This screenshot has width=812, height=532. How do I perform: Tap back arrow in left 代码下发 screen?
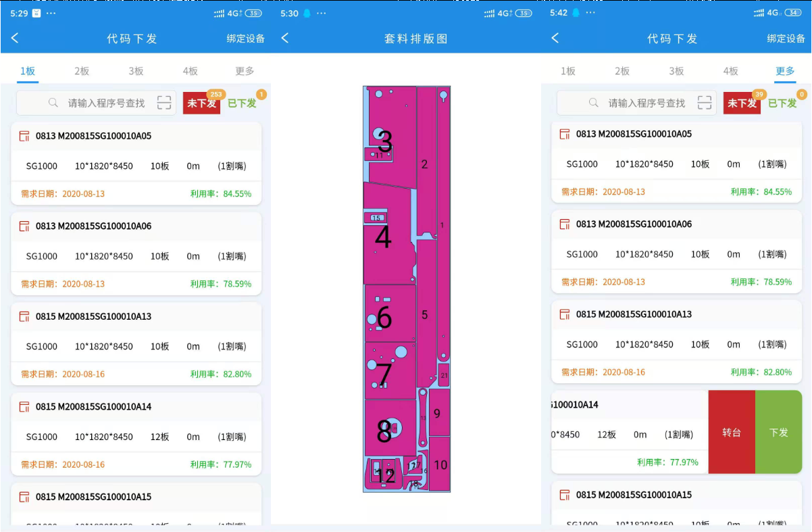(x=15, y=39)
